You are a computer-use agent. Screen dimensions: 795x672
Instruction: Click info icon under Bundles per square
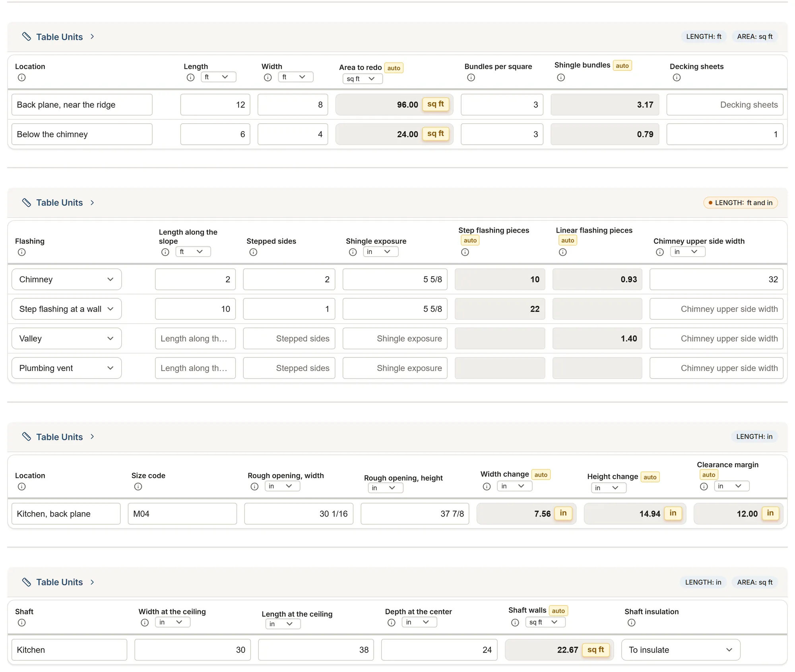click(471, 78)
